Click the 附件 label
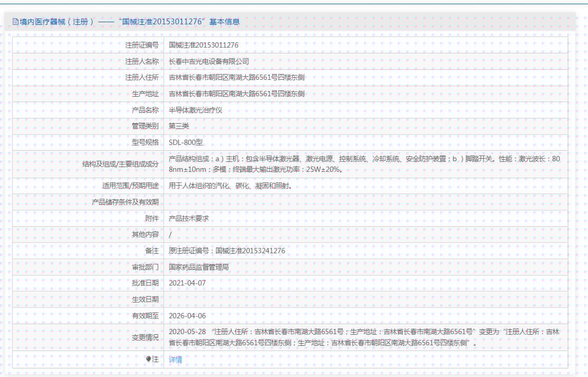 [152, 218]
